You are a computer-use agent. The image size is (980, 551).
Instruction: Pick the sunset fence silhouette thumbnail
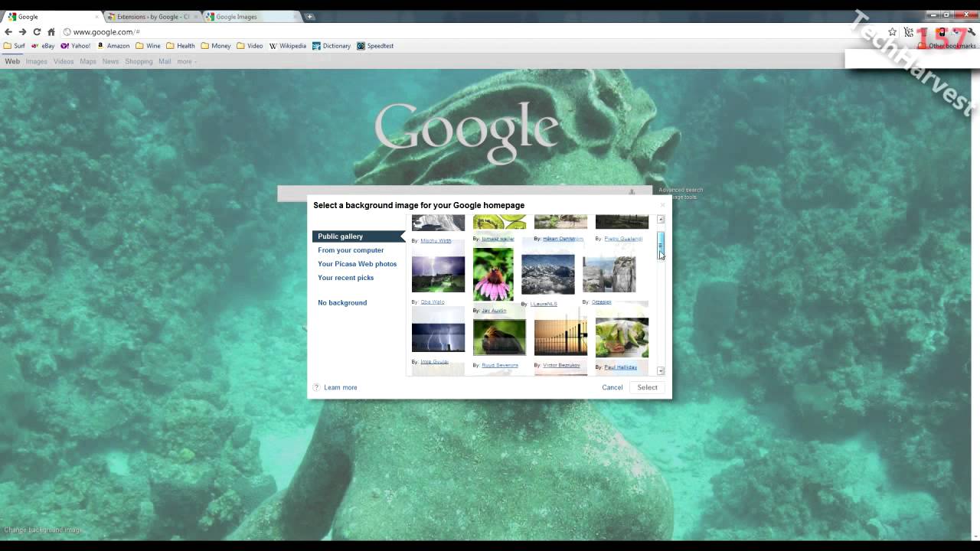click(560, 337)
